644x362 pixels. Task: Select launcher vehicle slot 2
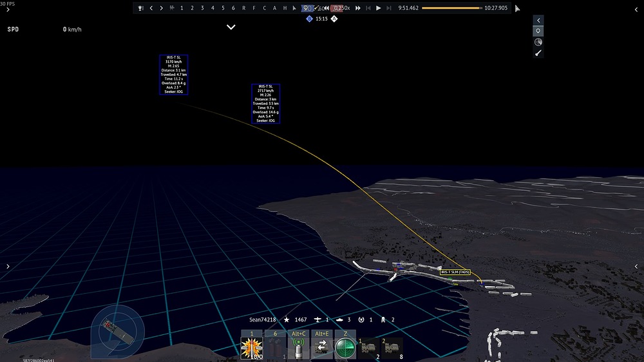[392, 348]
